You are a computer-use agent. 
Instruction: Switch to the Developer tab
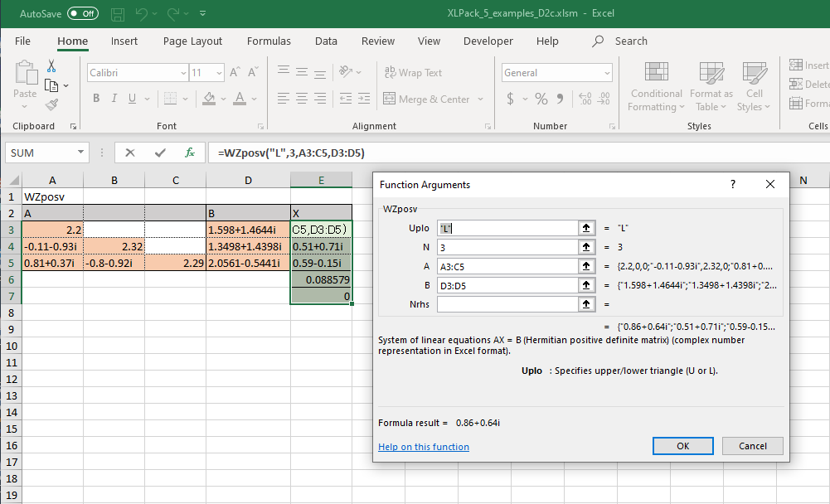coord(488,41)
